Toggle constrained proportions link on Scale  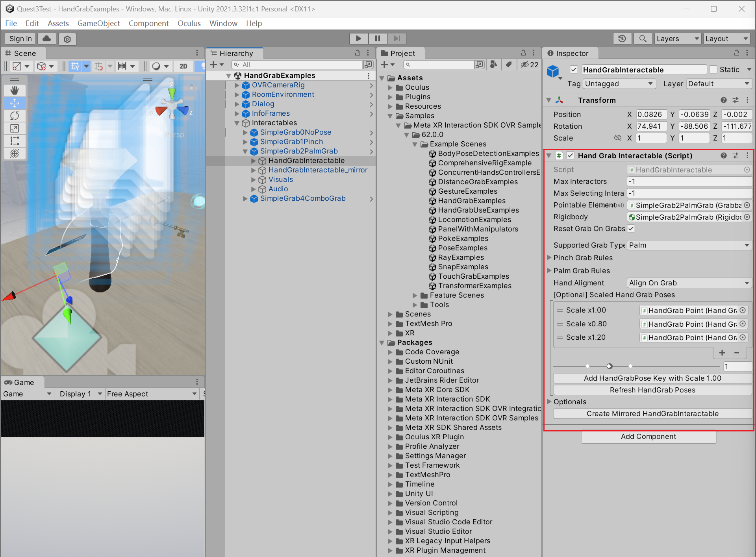coord(618,138)
